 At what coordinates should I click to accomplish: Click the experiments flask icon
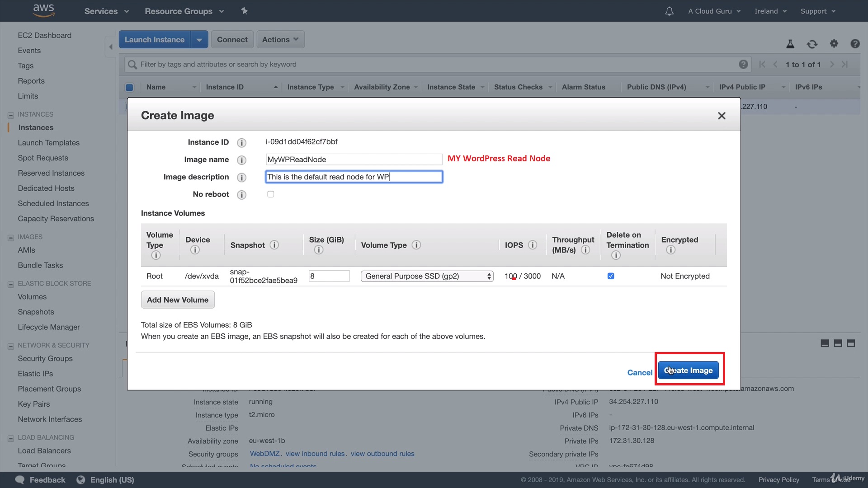click(790, 44)
